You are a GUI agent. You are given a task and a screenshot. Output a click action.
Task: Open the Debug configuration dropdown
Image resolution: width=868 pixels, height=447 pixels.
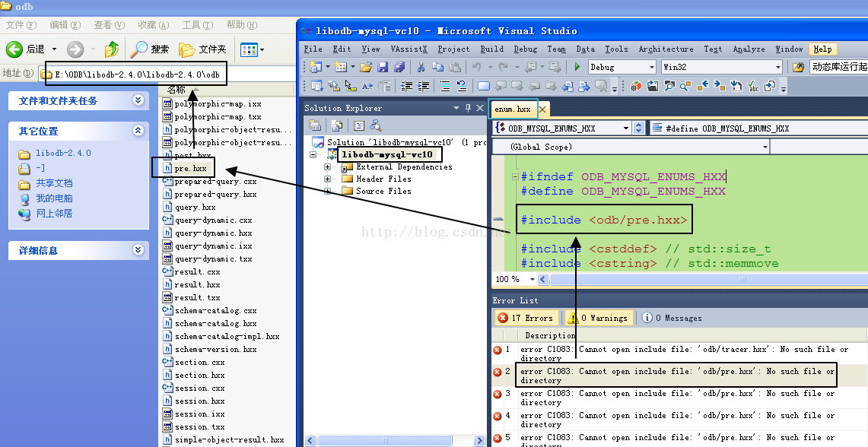651,67
